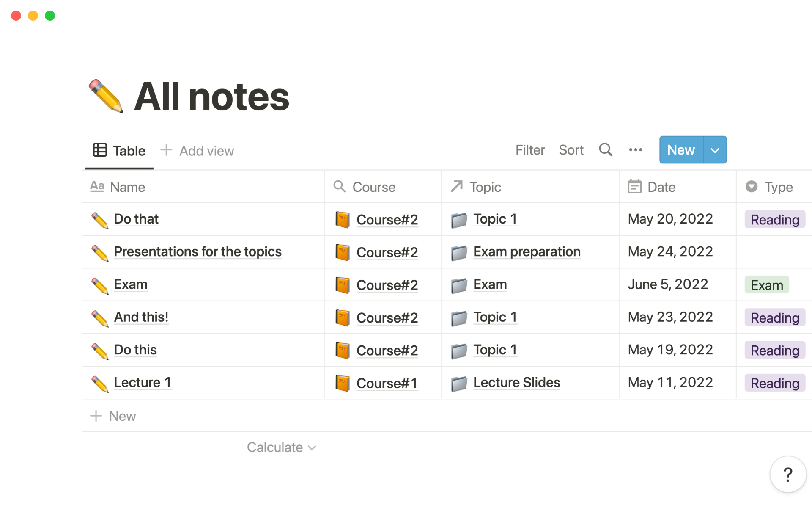
Task: Open the Sort menu
Action: 571,150
